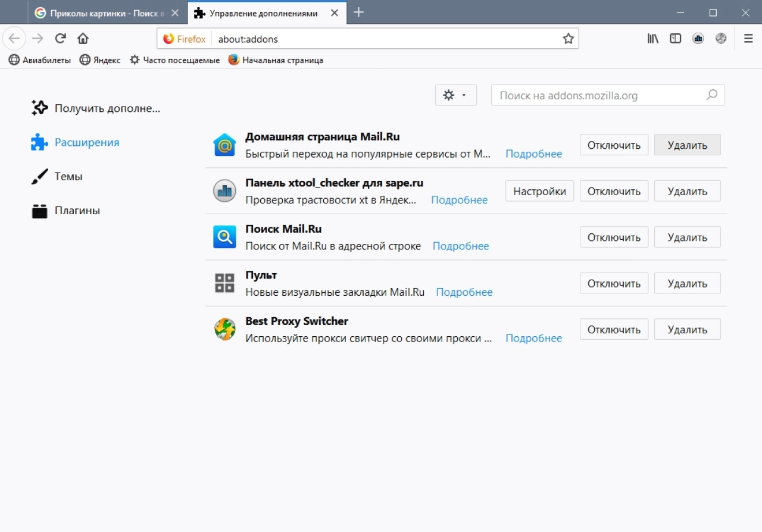Open the add-on tools gear dropdown
The height and width of the screenshot is (532, 762).
tap(456, 95)
